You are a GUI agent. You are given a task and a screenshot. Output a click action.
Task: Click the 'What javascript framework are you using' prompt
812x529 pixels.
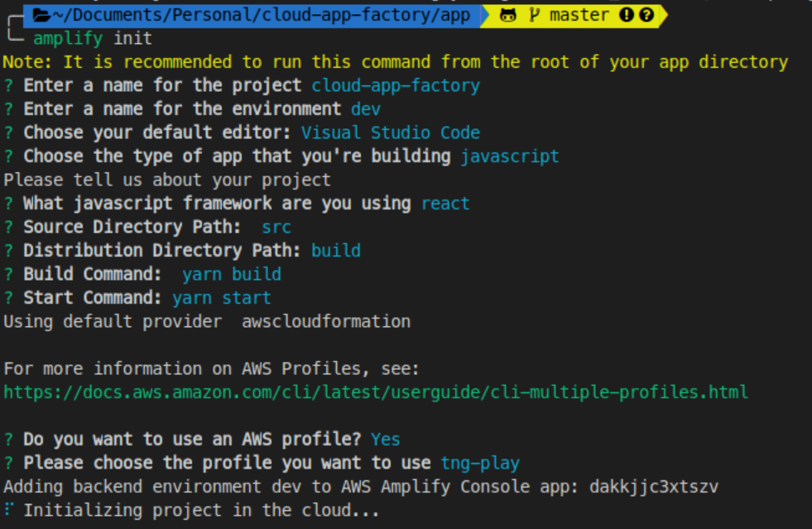pos(217,204)
